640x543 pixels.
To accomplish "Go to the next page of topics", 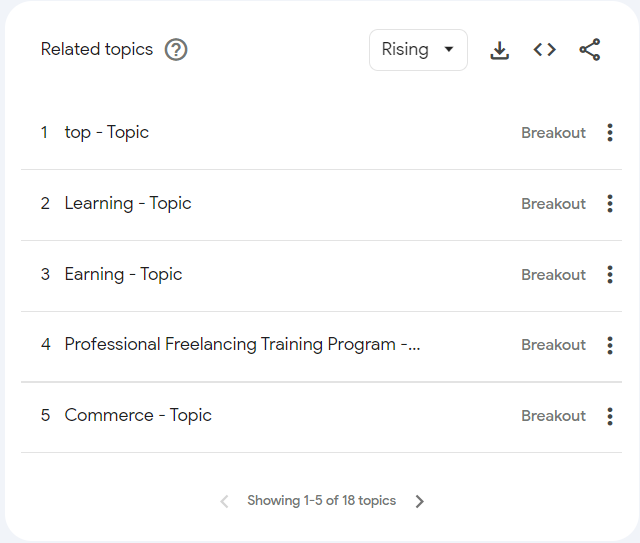I will point(420,501).
